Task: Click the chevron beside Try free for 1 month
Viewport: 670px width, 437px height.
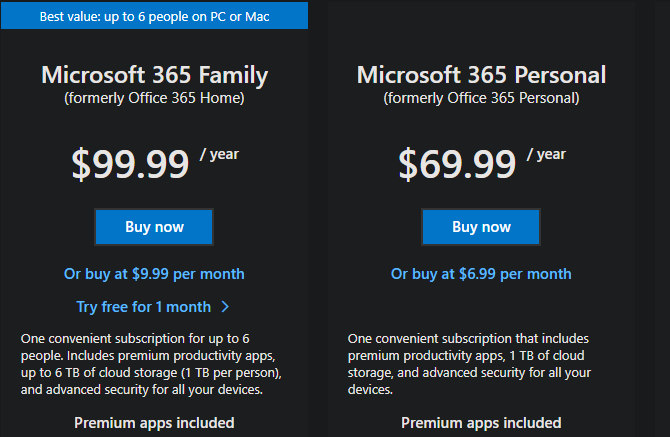Action: coord(225,307)
